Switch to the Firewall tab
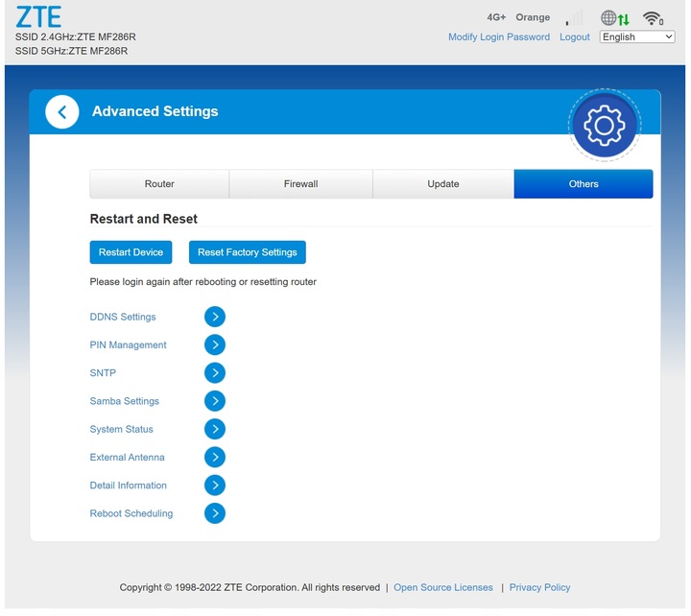 300,184
